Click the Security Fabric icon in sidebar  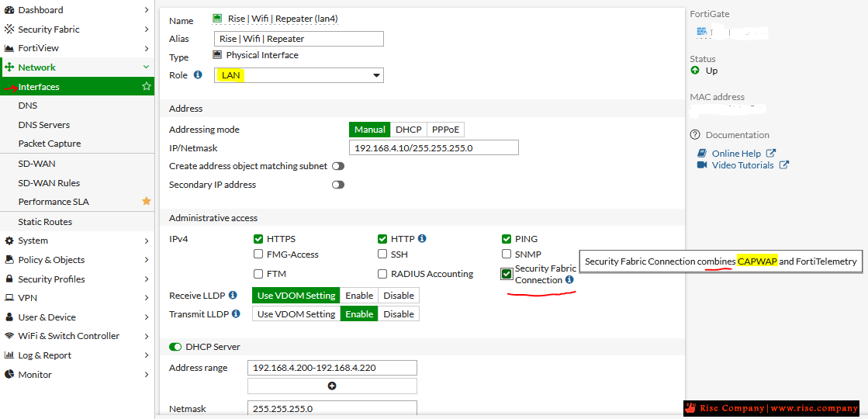[9, 29]
